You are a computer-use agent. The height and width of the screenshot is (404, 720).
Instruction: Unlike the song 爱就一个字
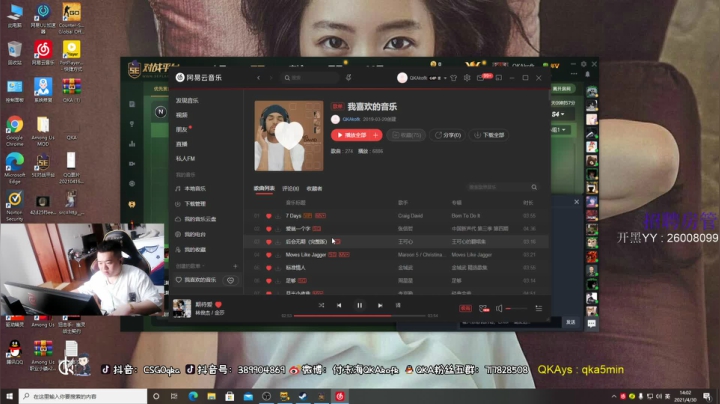point(269,229)
